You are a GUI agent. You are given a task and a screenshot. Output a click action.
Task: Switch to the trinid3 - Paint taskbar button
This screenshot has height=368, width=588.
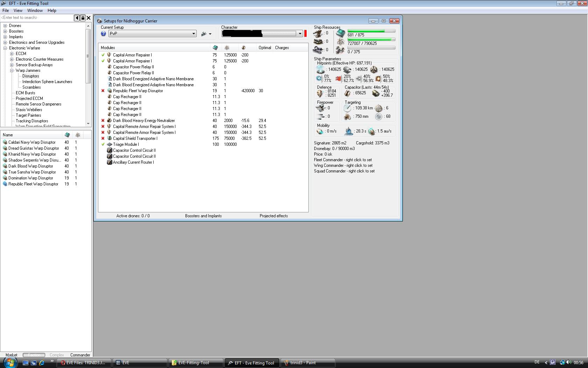coord(308,363)
